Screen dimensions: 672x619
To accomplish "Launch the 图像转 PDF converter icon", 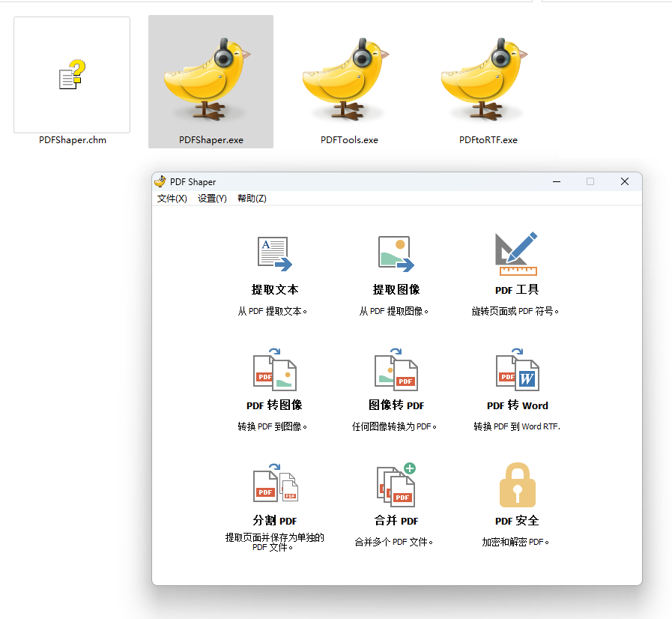I will [x=396, y=369].
